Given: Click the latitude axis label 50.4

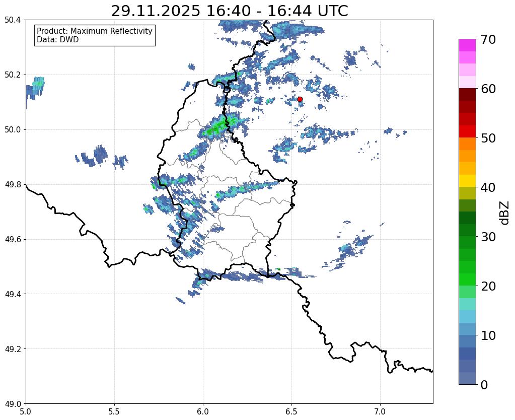Looking at the screenshot, I should click(x=13, y=20).
